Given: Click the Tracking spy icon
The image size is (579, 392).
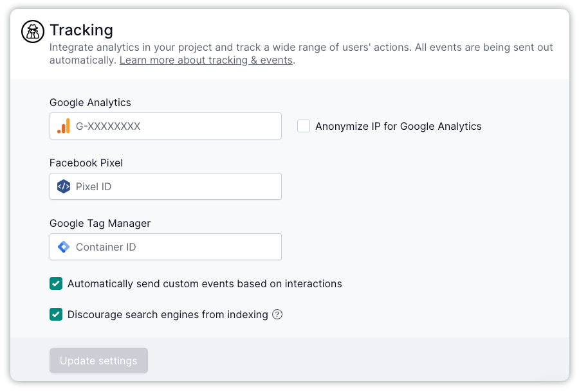Looking at the screenshot, I should pos(33,31).
